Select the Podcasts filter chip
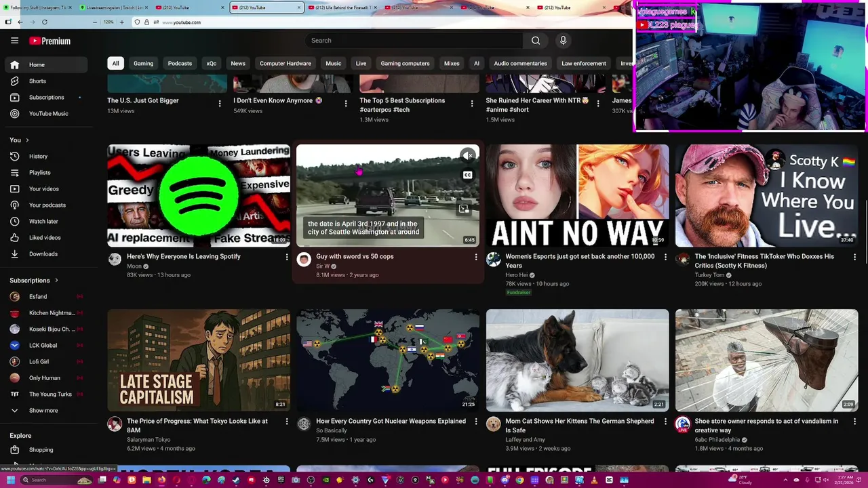The height and width of the screenshot is (488, 868). (180, 63)
